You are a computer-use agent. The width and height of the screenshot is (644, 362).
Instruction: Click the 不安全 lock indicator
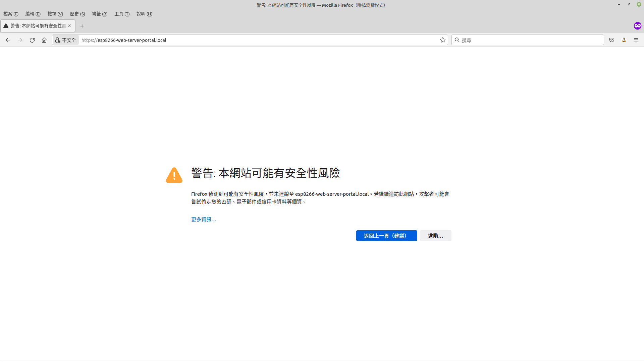pos(66,40)
